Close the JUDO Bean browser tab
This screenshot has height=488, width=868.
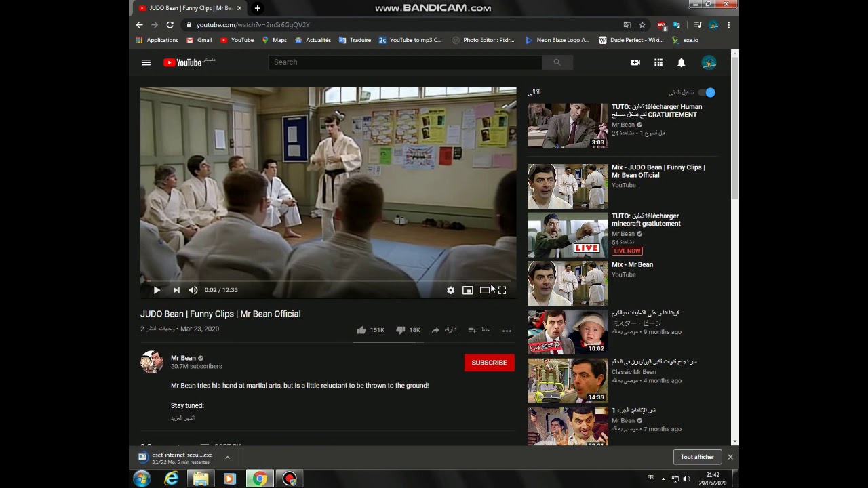(x=239, y=8)
